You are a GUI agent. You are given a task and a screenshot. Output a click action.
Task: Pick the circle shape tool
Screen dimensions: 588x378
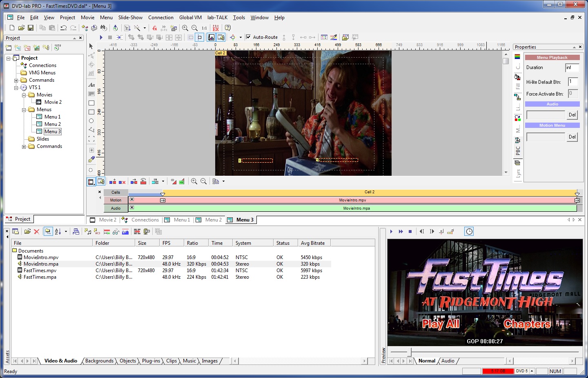[91, 121]
